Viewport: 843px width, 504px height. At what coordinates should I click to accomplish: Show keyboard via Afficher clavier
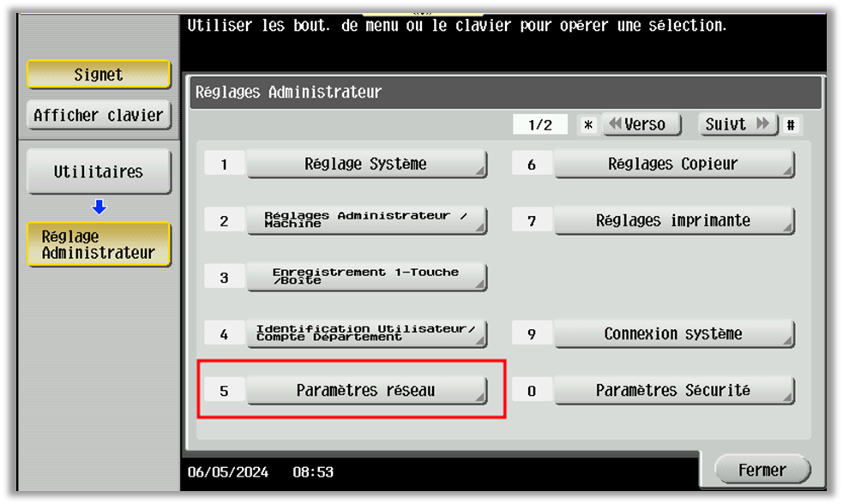[99, 115]
